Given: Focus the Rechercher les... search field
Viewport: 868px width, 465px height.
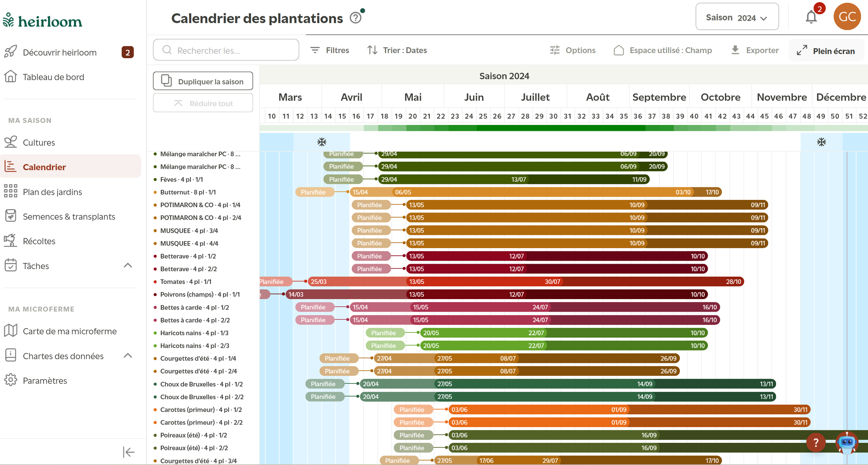Looking at the screenshot, I should [x=226, y=50].
